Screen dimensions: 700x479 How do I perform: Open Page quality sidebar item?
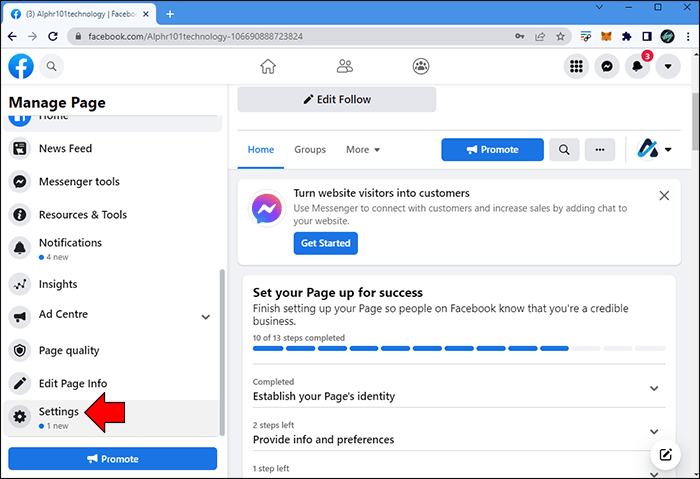(112, 350)
